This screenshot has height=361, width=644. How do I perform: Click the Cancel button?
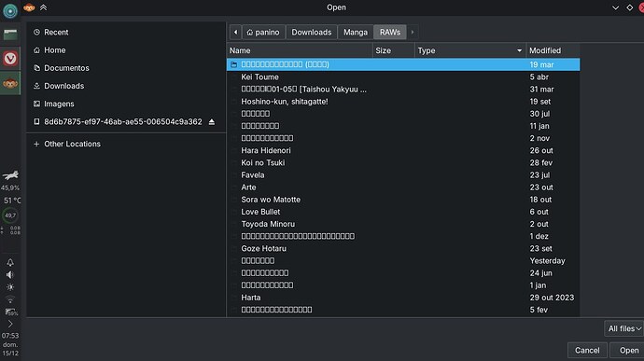point(587,351)
